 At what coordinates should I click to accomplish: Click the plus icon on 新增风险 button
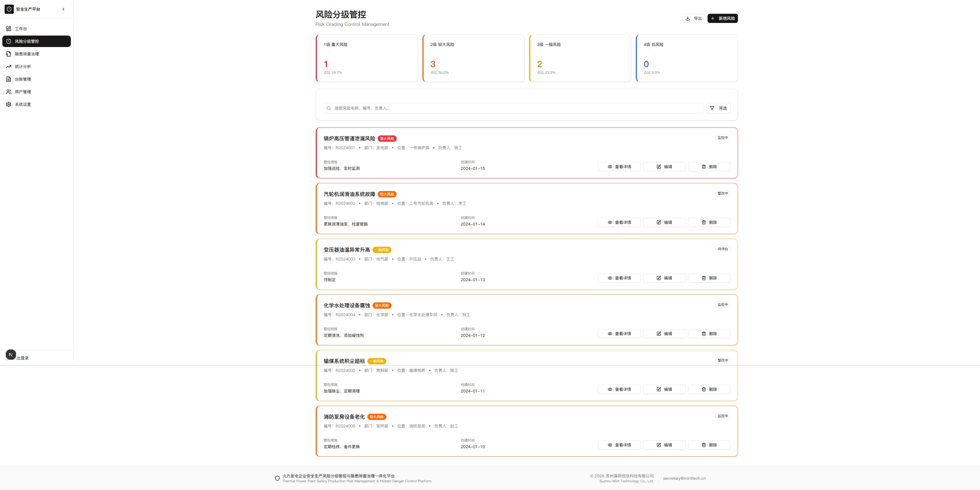click(x=713, y=18)
